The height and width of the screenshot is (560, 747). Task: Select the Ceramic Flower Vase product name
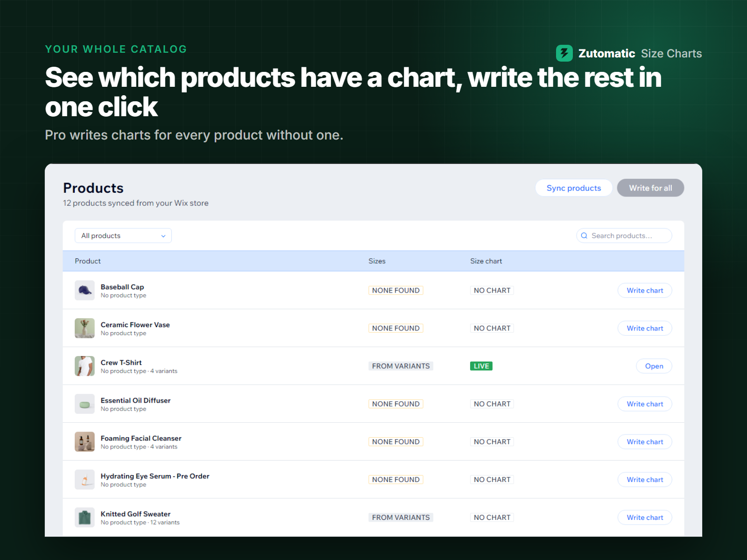click(135, 324)
